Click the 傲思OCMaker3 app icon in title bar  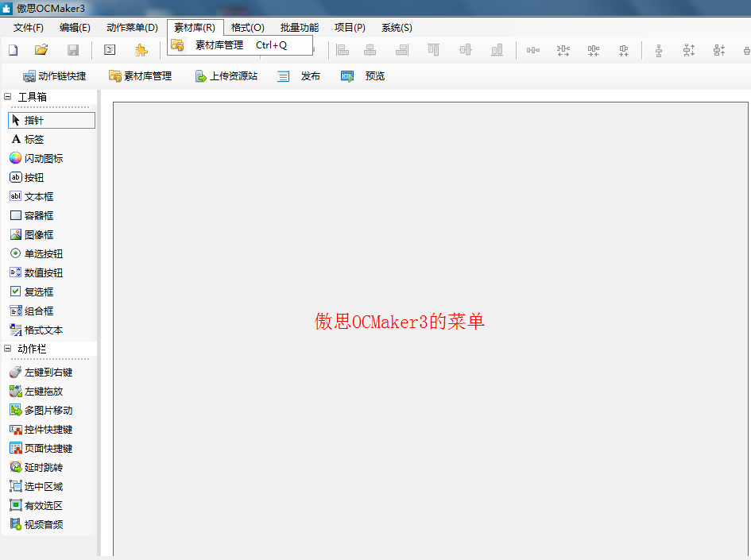6,9
